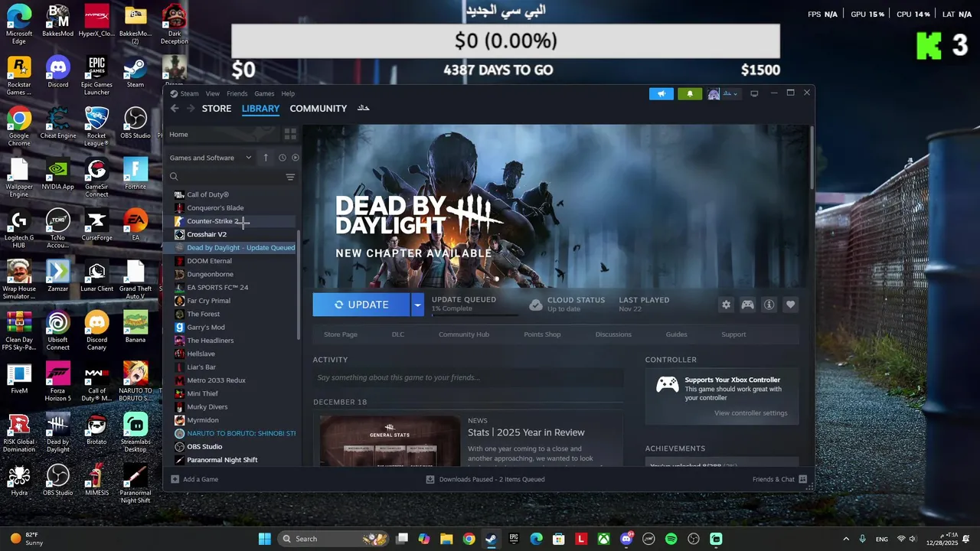
Task: Open the Support link
Action: (x=733, y=334)
